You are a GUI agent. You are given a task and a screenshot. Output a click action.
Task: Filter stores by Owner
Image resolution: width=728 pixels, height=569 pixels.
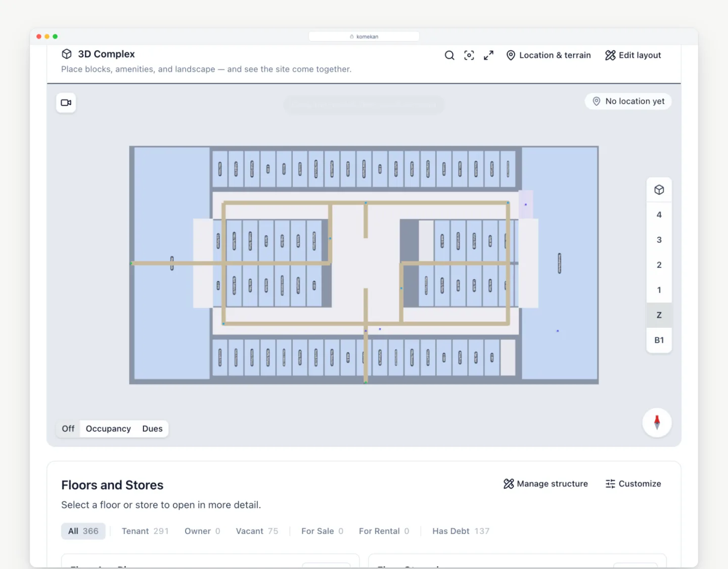tap(202, 531)
